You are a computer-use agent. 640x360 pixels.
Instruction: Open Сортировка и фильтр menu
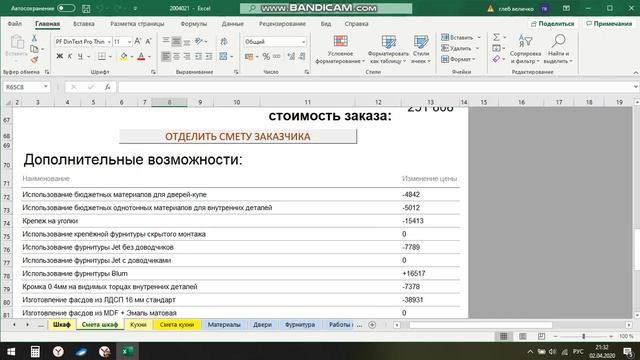(525, 49)
